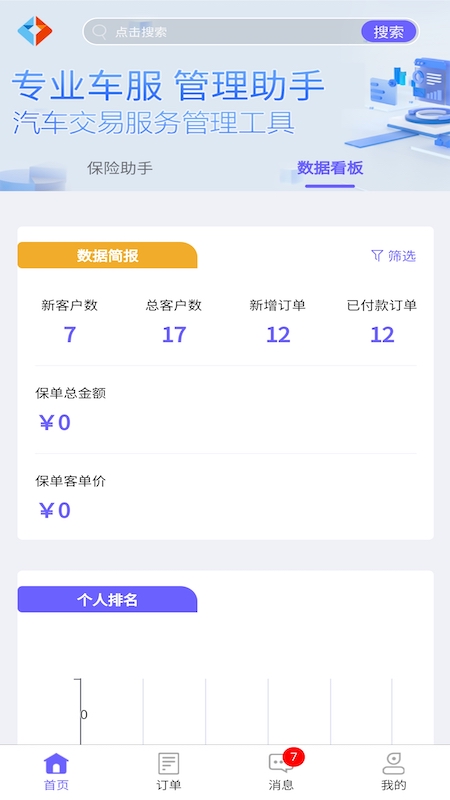The width and height of the screenshot is (450, 800).
Task: Tap the 新增订单 label
Action: pyautogui.click(x=278, y=306)
